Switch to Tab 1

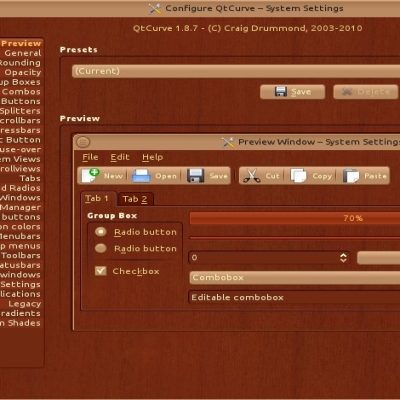pos(98,199)
